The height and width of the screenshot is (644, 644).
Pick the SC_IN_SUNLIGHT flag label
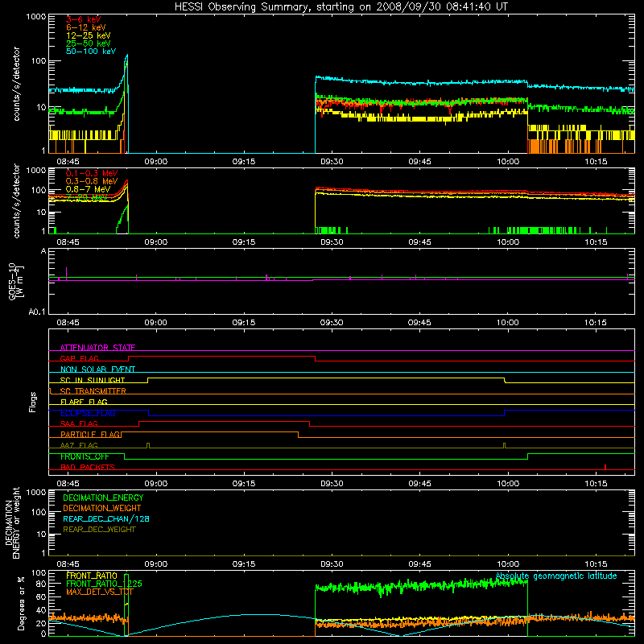[93, 380]
